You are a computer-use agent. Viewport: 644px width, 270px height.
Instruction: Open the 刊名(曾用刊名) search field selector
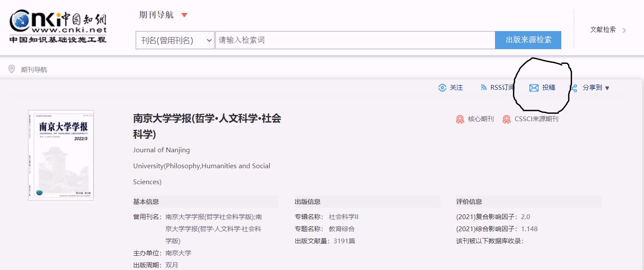[175, 40]
